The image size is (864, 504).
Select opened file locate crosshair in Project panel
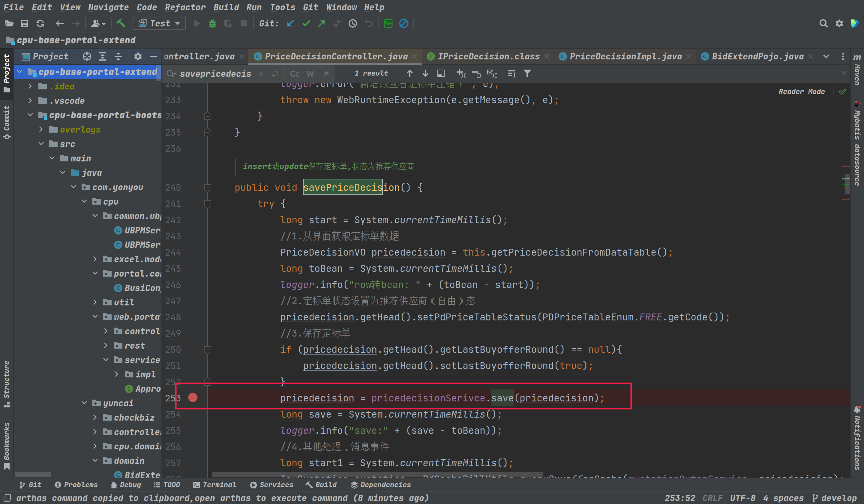pos(87,56)
